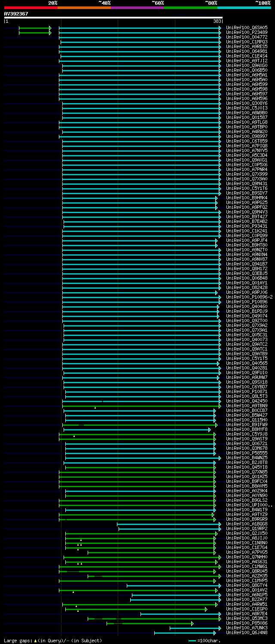Select label UniRef100_C6T859

(247, 141)
